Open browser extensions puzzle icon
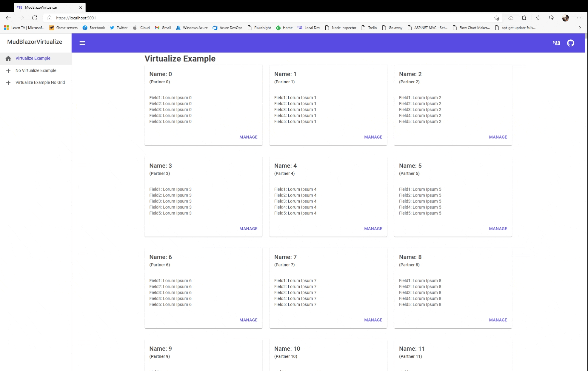This screenshot has height=371, width=588. tap(524, 18)
